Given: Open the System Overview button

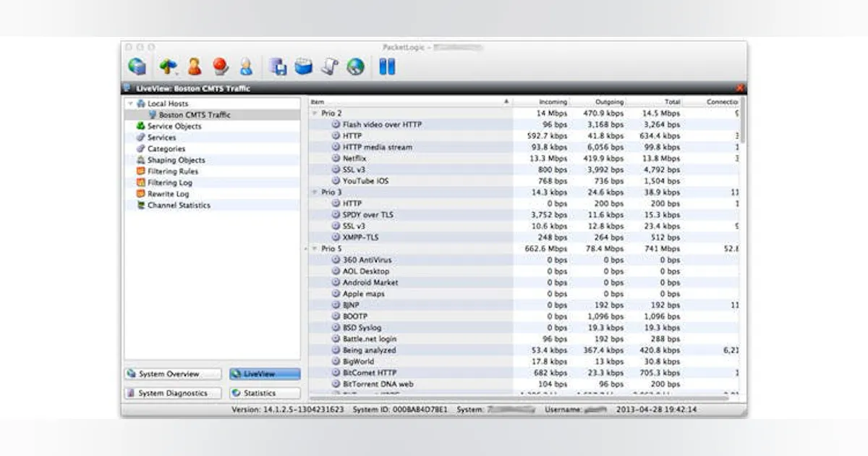Looking at the screenshot, I should point(173,374).
